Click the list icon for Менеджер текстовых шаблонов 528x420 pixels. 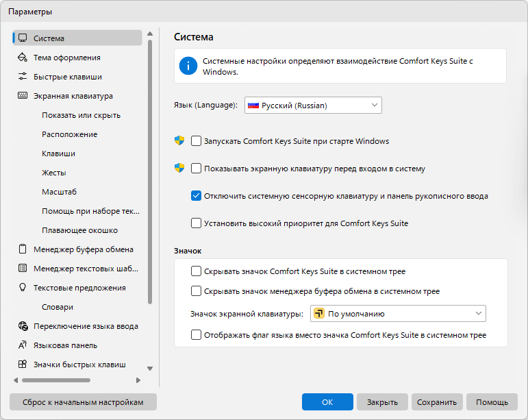pyautogui.click(x=23, y=269)
